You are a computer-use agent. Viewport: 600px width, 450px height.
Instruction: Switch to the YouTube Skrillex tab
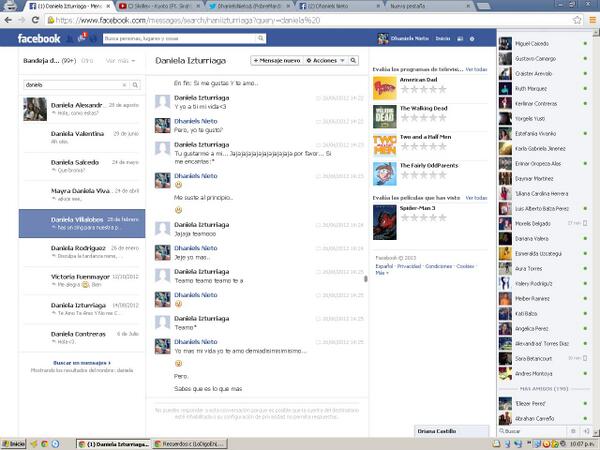point(160,6)
